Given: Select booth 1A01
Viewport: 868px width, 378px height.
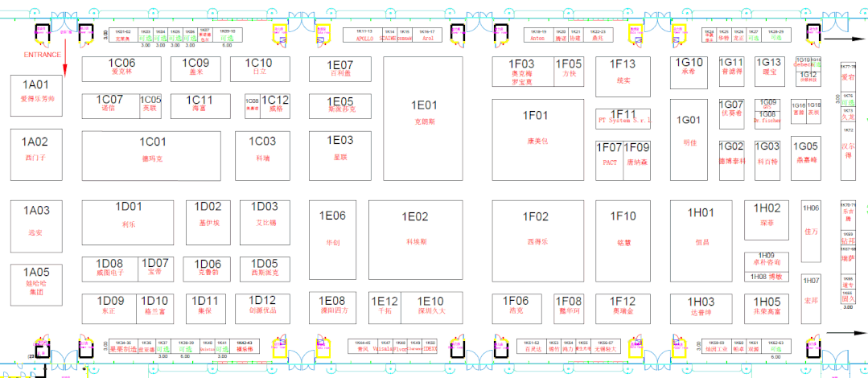Looking at the screenshot, I should click(x=37, y=92).
